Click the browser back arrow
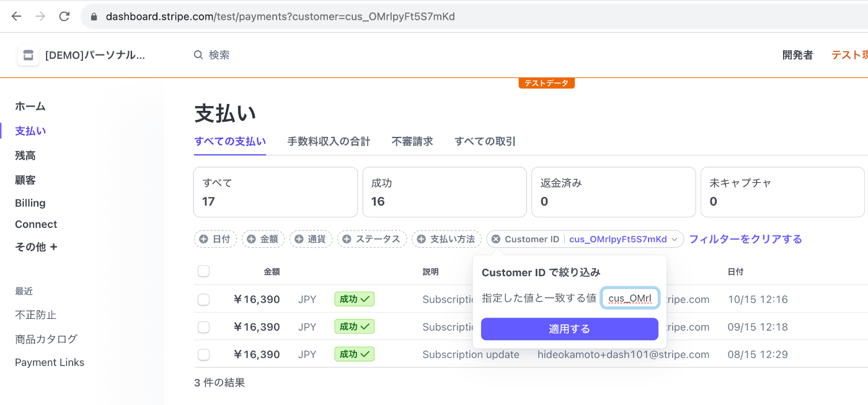The image size is (868, 405). pos(16,17)
